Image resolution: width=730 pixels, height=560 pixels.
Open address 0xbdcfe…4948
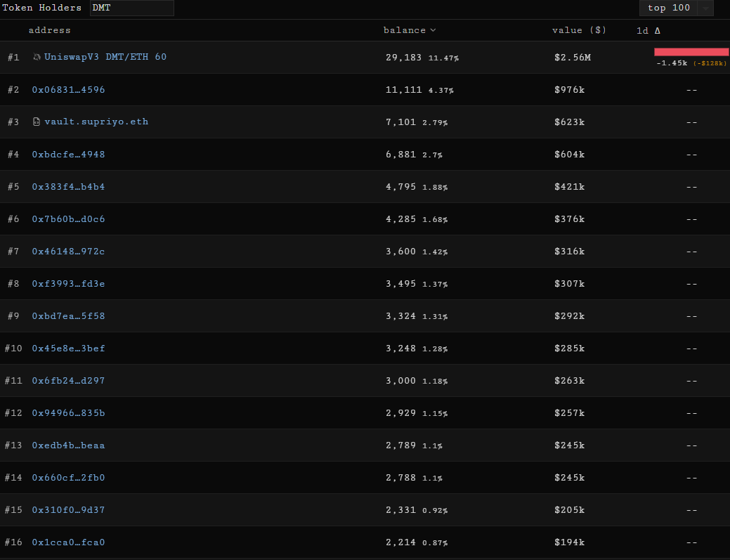click(x=68, y=154)
